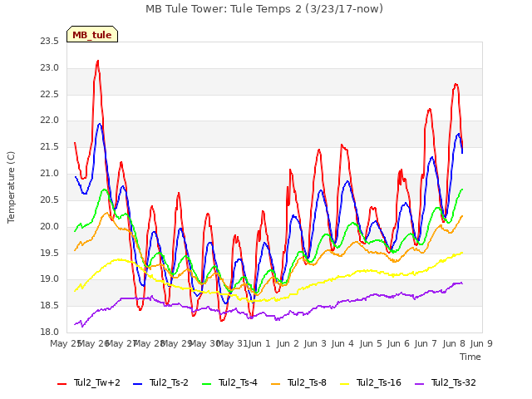
Task: Click the 18.5 y-axis tick label
Action: [x=50, y=306]
